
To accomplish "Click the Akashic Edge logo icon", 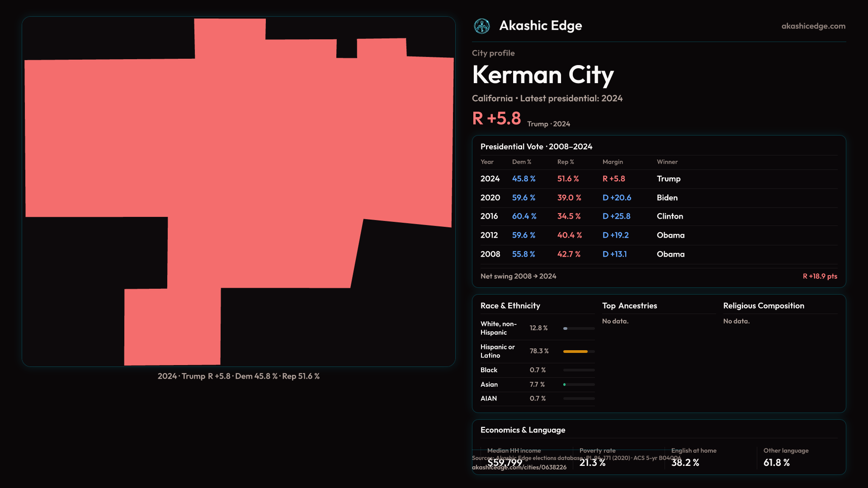I will [481, 26].
